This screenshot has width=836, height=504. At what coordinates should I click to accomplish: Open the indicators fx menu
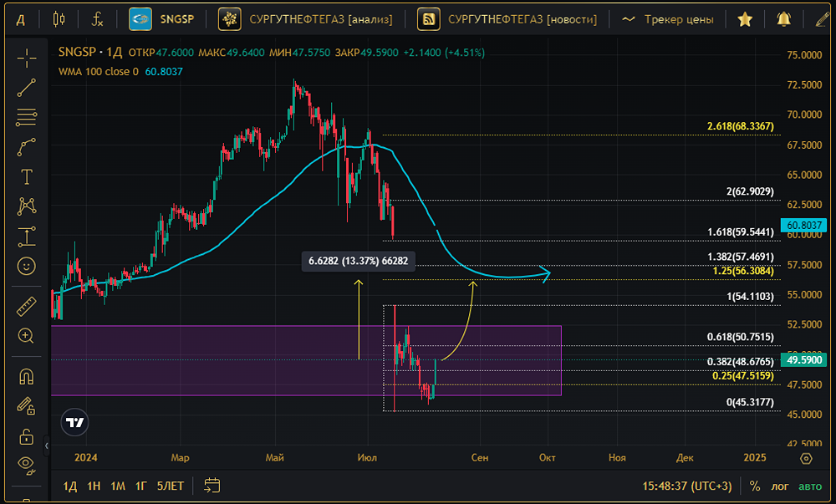tap(97, 20)
